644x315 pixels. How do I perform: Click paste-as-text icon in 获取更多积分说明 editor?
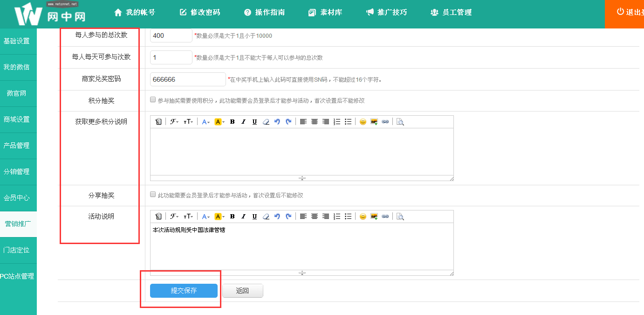coord(158,122)
